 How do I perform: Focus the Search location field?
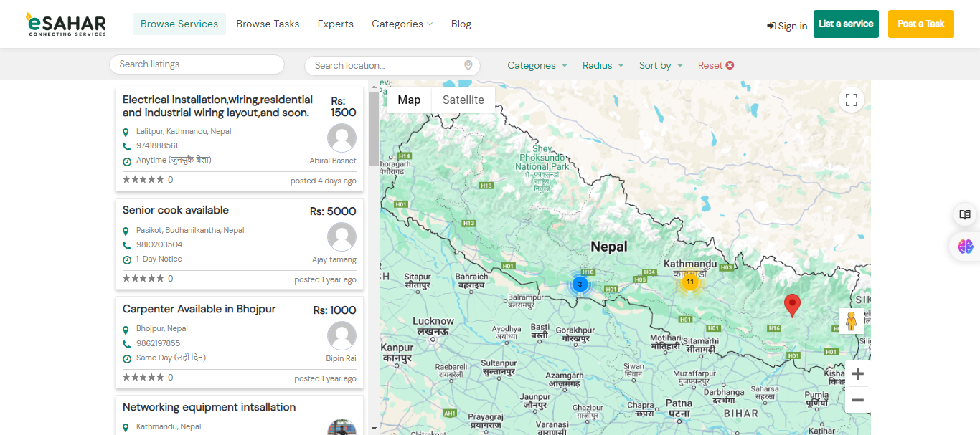392,65
